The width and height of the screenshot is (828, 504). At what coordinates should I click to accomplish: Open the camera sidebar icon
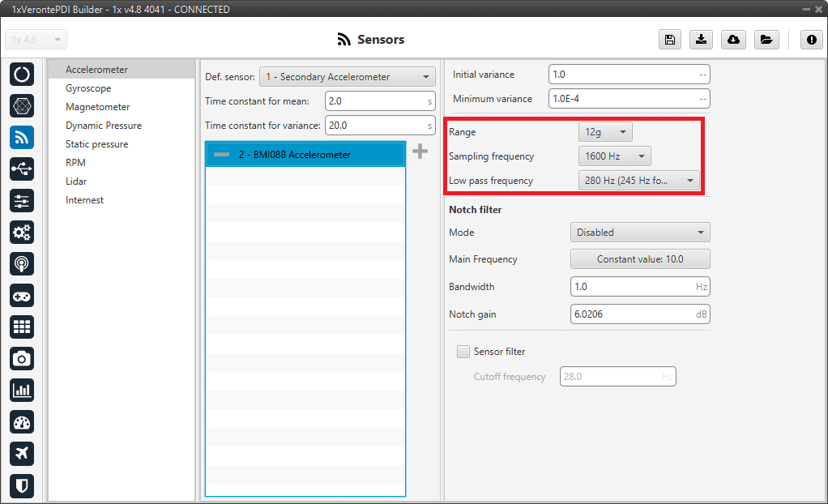[x=22, y=358]
